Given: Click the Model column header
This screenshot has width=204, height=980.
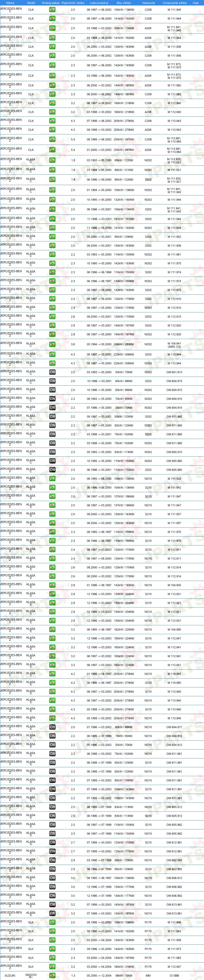Looking at the screenshot, I should tap(31, 3).
